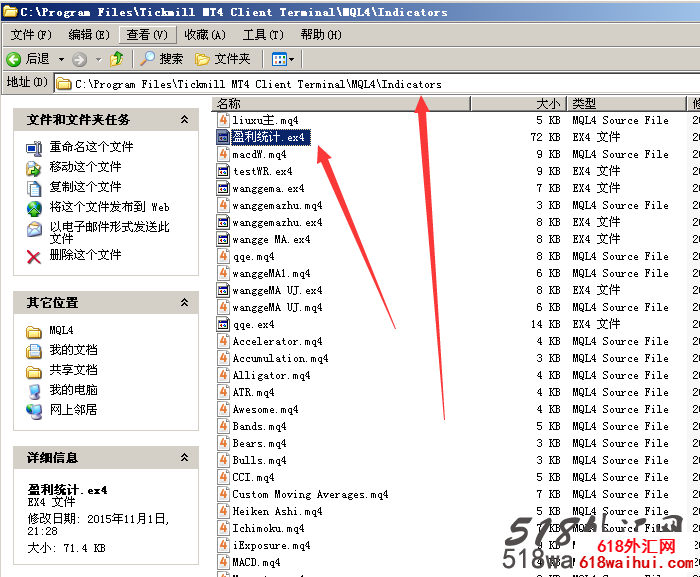
Task: Select the liuxu主.mq4 file icon
Action: click(223, 120)
